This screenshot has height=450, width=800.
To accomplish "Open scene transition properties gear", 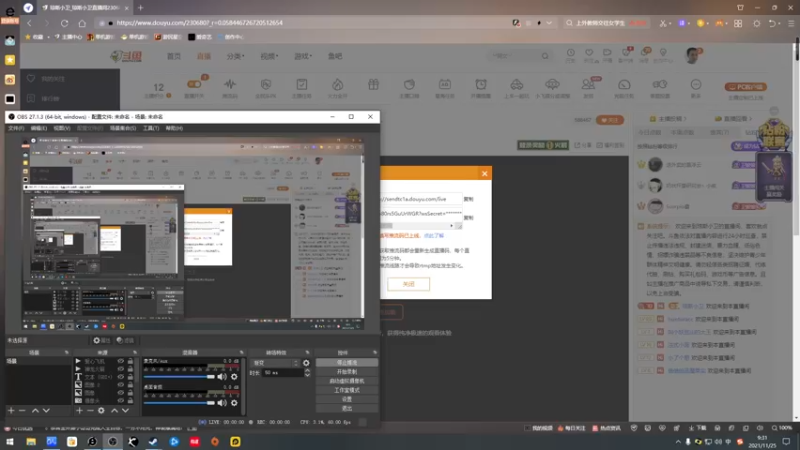I will 306,363.
